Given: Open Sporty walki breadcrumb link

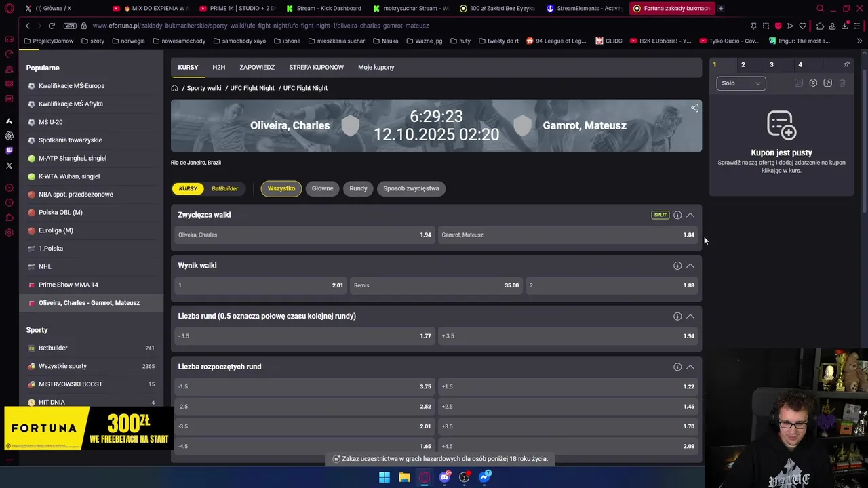Looking at the screenshot, I should tap(204, 88).
